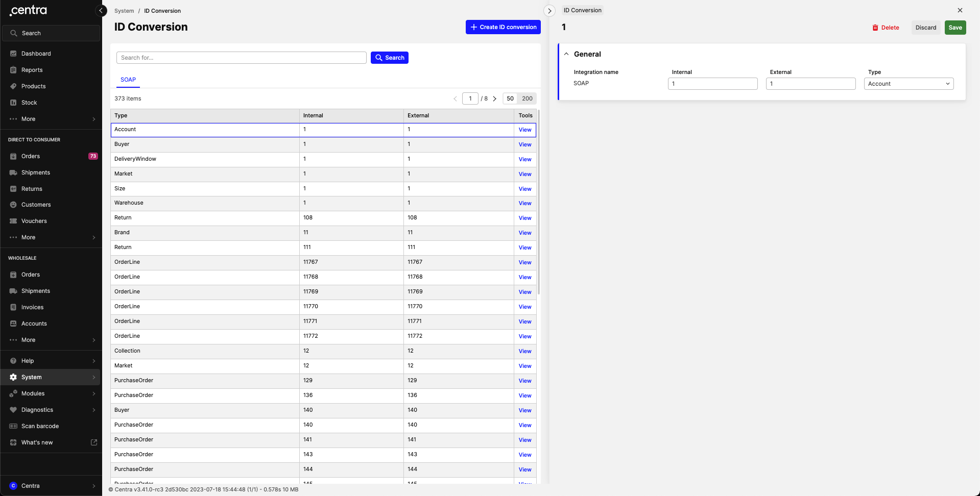Collapse the General section
The width and height of the screenshot is (980, 496).
(x=566, y=54)
